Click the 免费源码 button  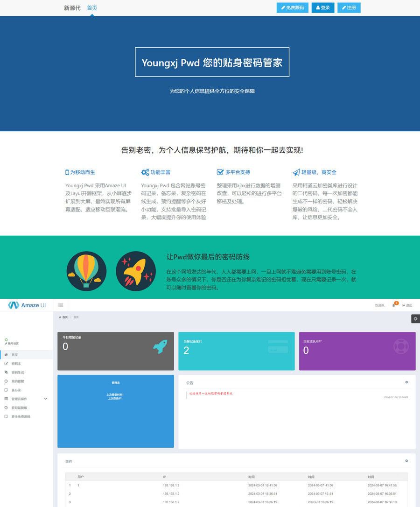(x=292, y=8)
